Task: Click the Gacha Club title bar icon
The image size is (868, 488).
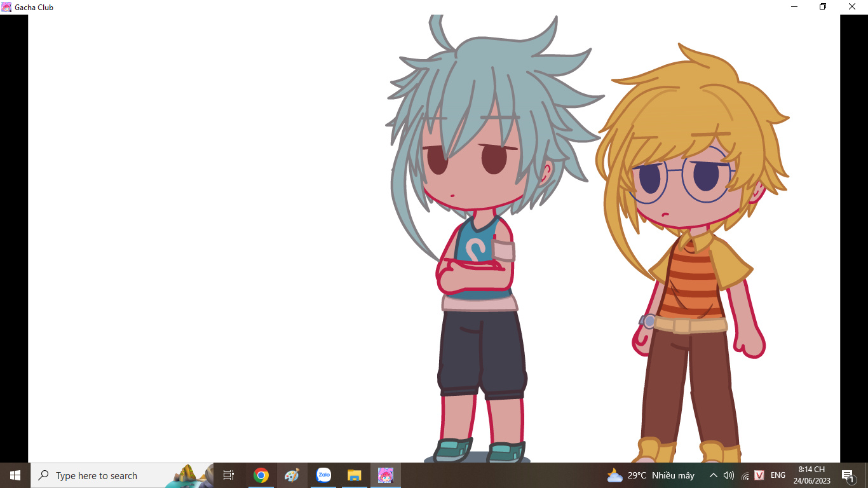Action: (6, 7)
